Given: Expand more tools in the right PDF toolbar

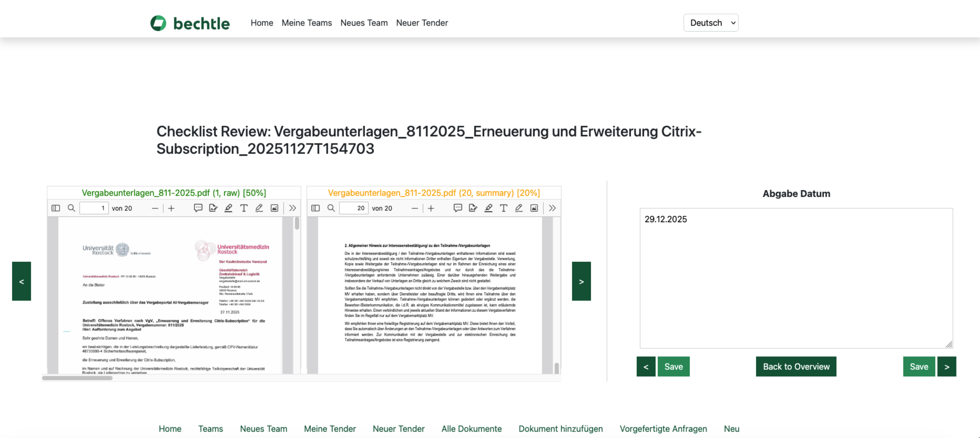Looking at the screenshot, I should (x=552, y=208).
